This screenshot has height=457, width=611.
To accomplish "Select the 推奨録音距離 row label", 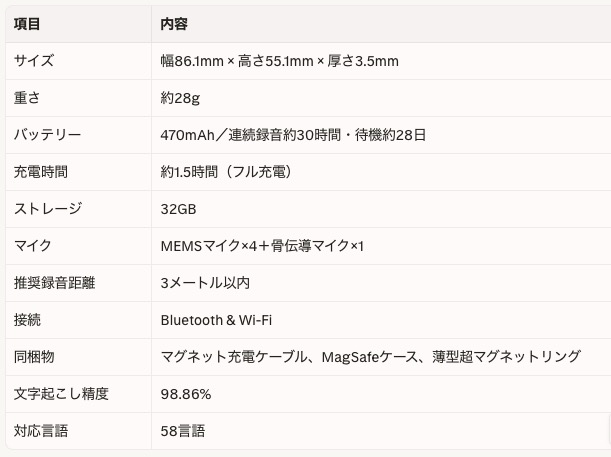I will (54, 283).
